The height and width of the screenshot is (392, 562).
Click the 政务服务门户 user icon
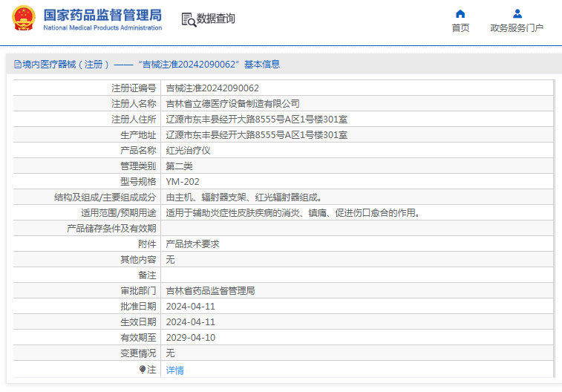(517, 14)
